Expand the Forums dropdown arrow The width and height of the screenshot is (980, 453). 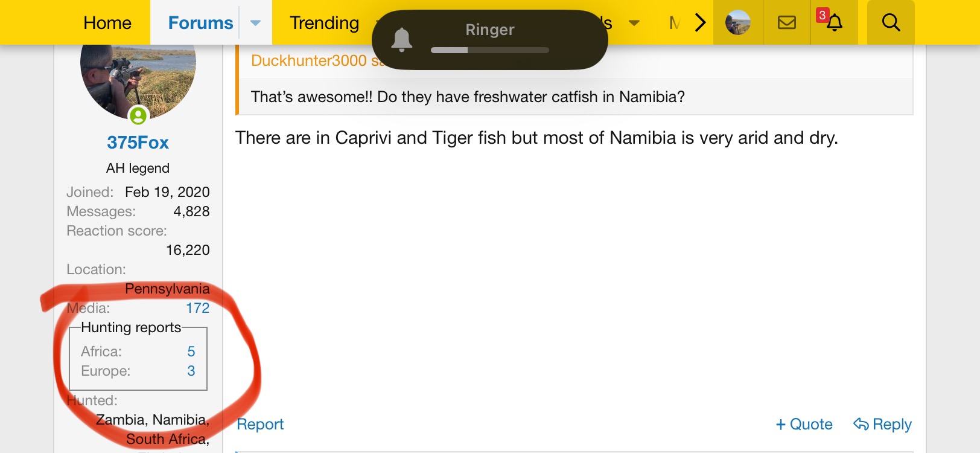(255, 23)
